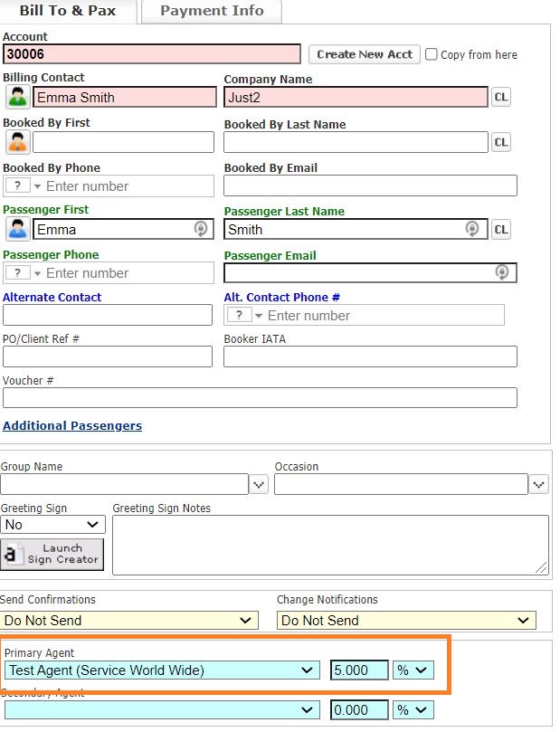
Task: Open the Additional Passengers link
Action: (x=72, y=425)
